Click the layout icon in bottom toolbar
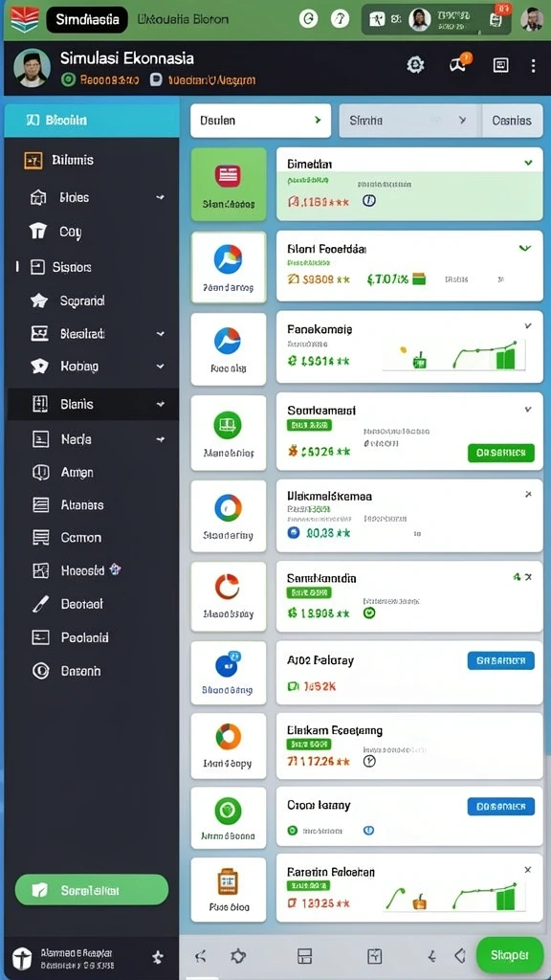Screen dimensions: 551x980 tap(305, 956)
